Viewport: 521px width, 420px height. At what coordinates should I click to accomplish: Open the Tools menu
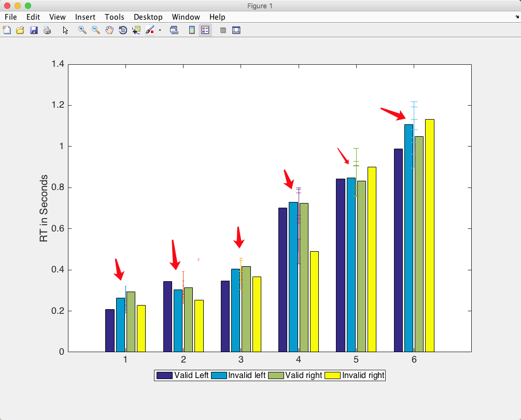[114, 17]
